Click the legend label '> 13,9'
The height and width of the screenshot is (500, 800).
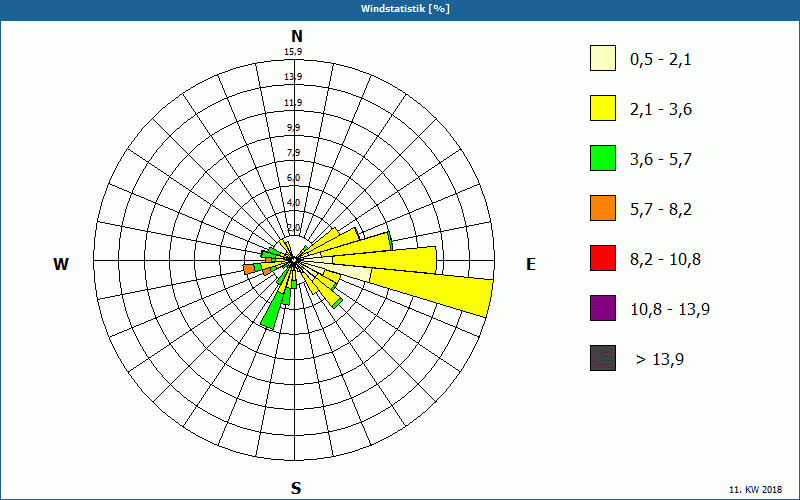click(x=660, y=360)
